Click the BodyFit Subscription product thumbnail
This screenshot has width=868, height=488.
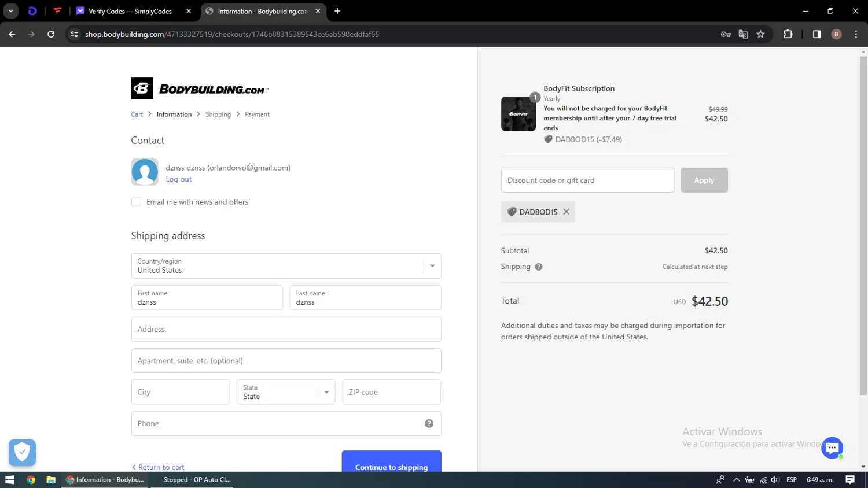(x=518, y=114)
